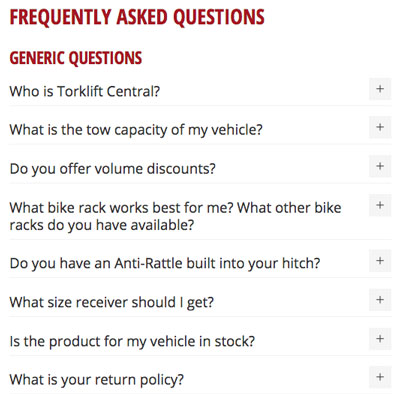Expand 'What is the tow capacity of my vehicle?'
The image size is (400, 394).
point(136,130)
